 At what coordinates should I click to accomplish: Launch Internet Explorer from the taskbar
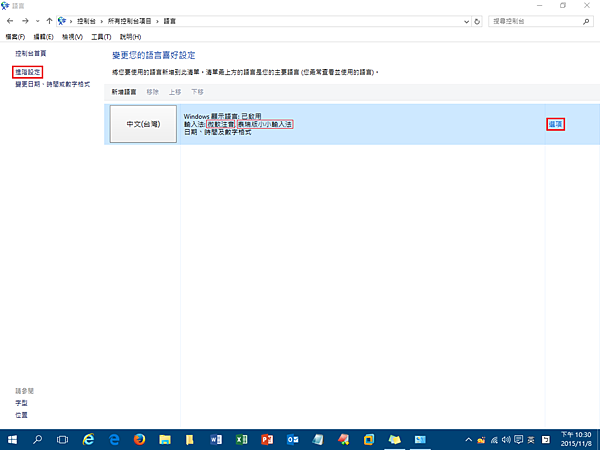(x=88, y=440)
